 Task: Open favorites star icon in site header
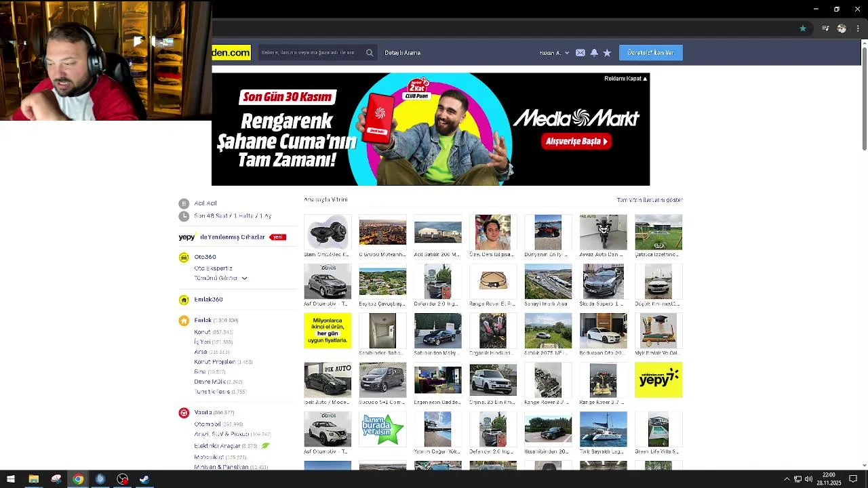[x=607, y=53]
